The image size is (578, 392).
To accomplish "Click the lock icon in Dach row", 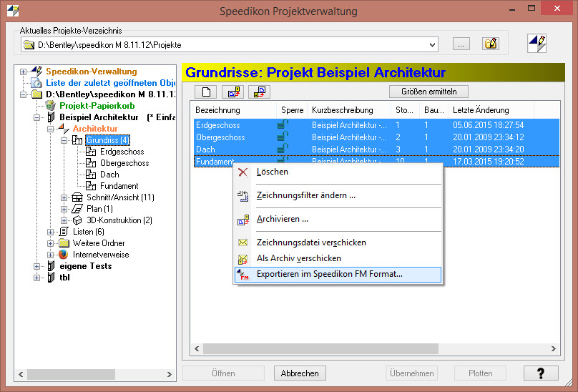I will coord(283,150).
